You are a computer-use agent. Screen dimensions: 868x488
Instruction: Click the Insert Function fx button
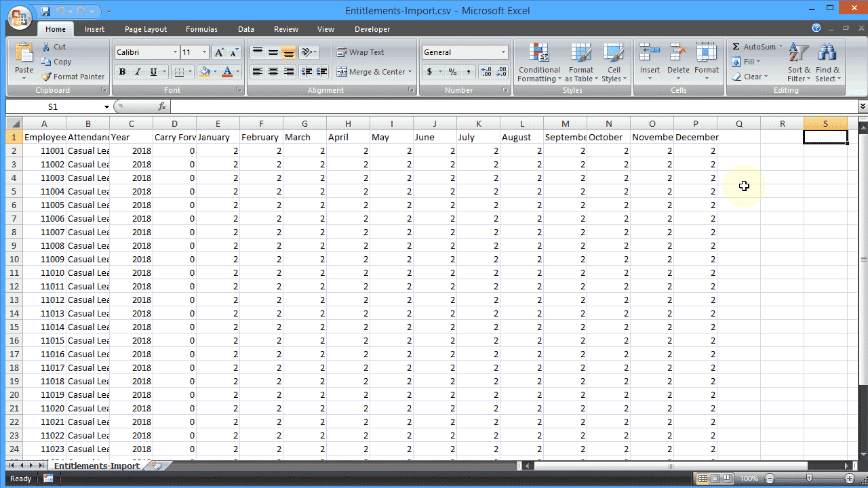[x=162, y=106]
